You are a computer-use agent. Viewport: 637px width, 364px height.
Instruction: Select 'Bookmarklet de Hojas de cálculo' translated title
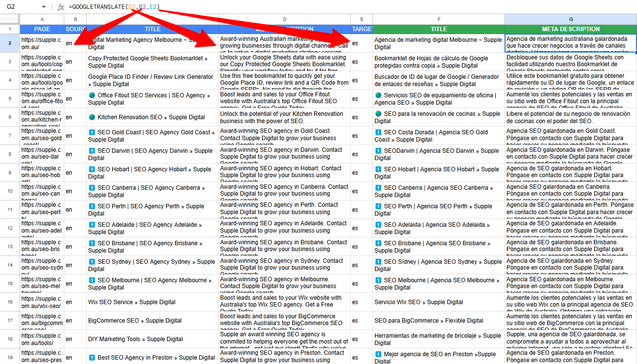coord(439,62)
